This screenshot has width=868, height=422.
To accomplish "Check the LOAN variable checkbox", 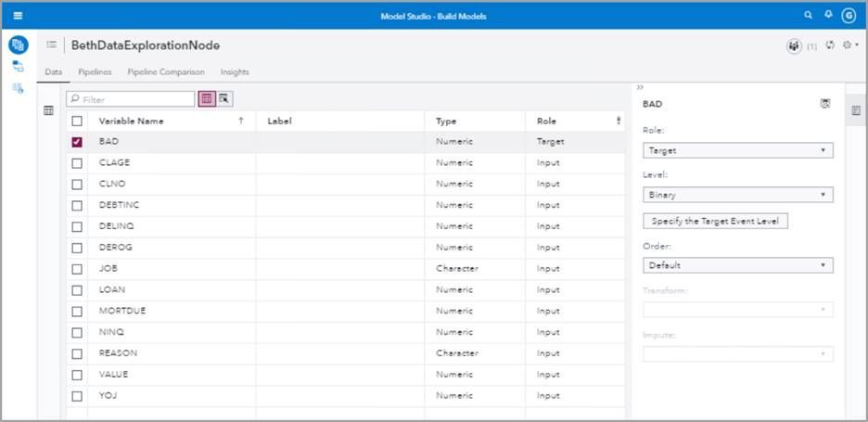I will [x=77, y=289].
